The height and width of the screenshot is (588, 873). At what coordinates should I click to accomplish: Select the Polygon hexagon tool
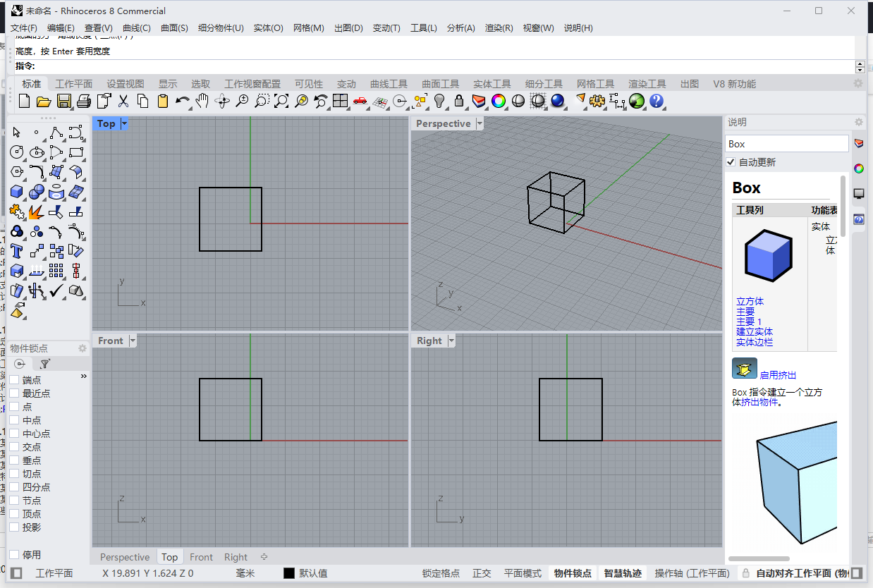tap(17, 172)
